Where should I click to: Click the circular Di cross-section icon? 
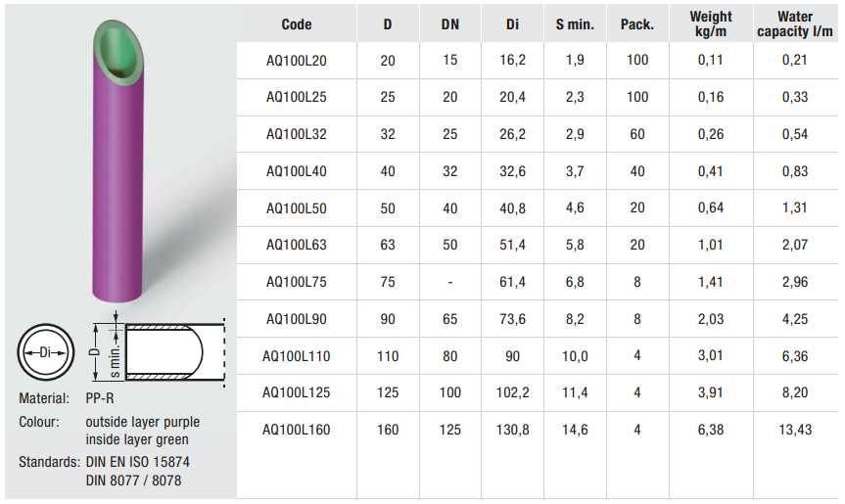point(46,351)
